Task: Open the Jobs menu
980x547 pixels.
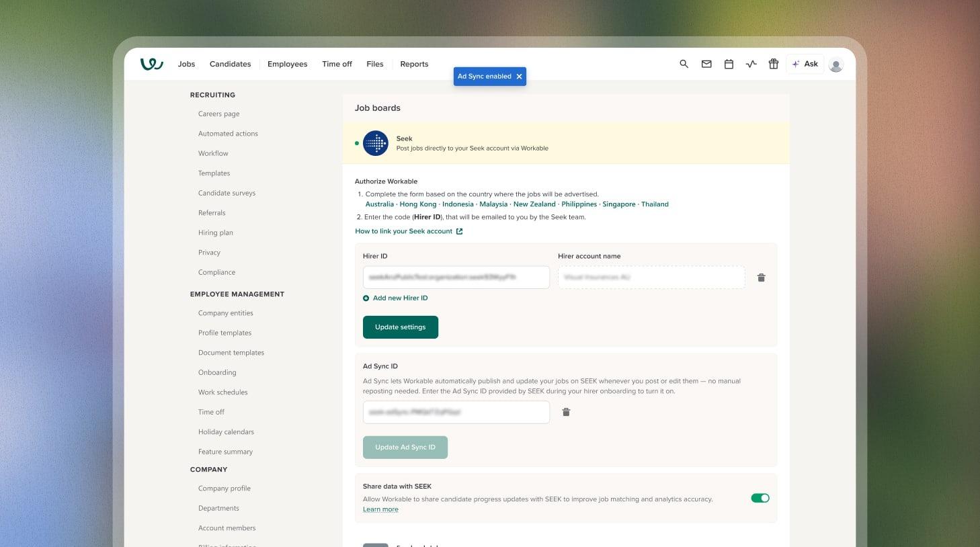Action: click(x=186, y=64)
